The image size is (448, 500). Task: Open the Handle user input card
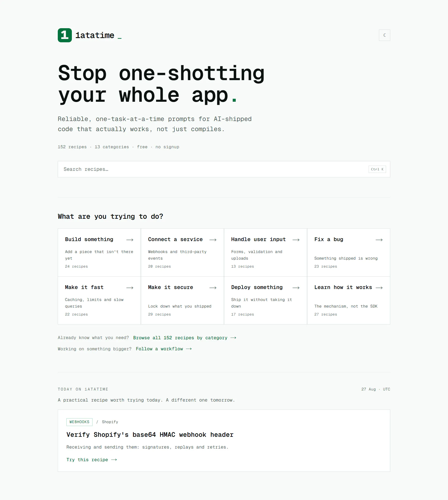coord(265,252)
